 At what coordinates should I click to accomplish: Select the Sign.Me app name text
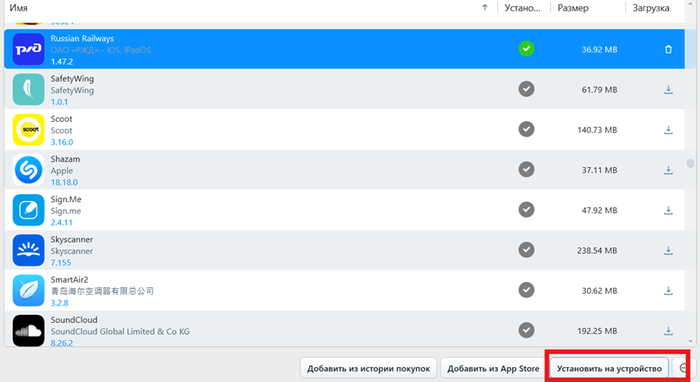[66, 199]
